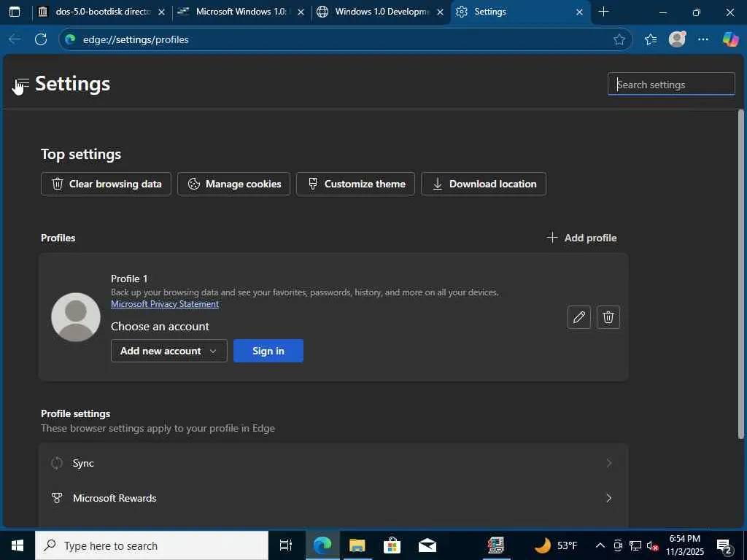
Task: Open the Windows Start menu
Action: (x=18, y=545)
